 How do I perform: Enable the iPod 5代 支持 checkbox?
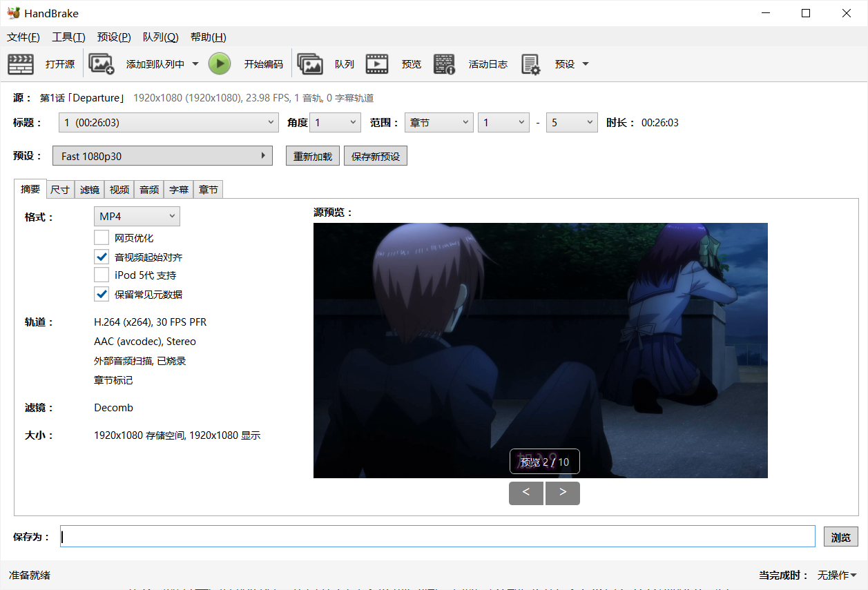102,275
